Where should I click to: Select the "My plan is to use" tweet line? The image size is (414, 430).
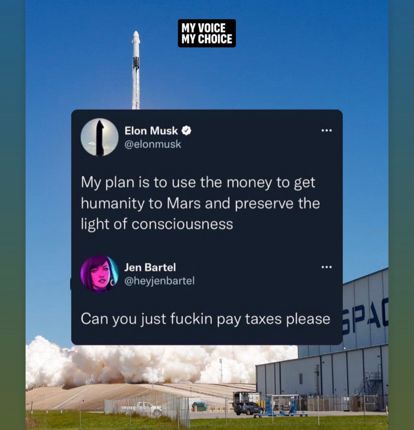pos(198,183)
